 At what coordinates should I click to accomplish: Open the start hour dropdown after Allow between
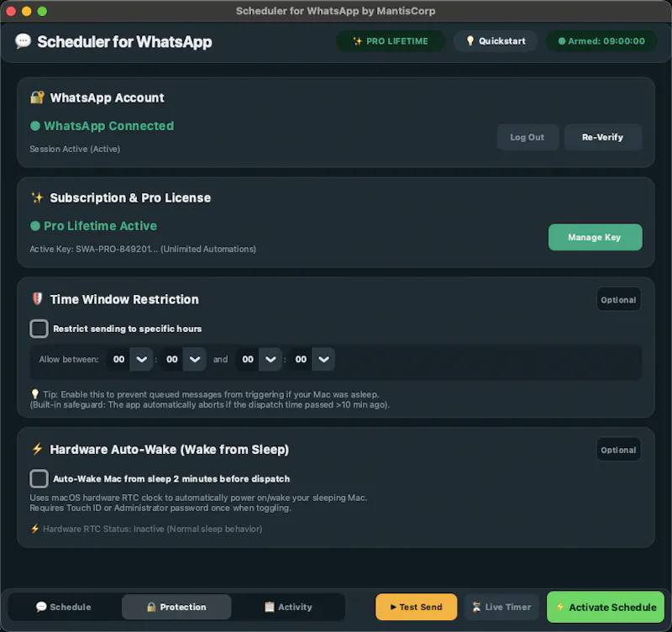pyautogui.click(x=141, y=359)
